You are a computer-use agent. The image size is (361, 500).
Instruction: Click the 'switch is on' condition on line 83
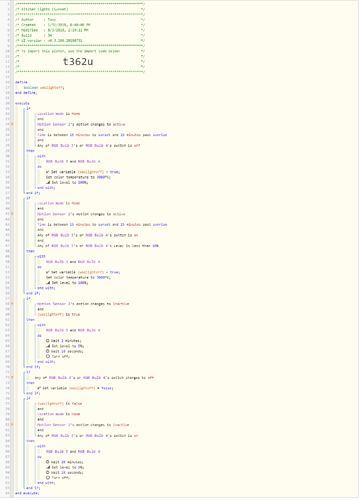(88, 436)
